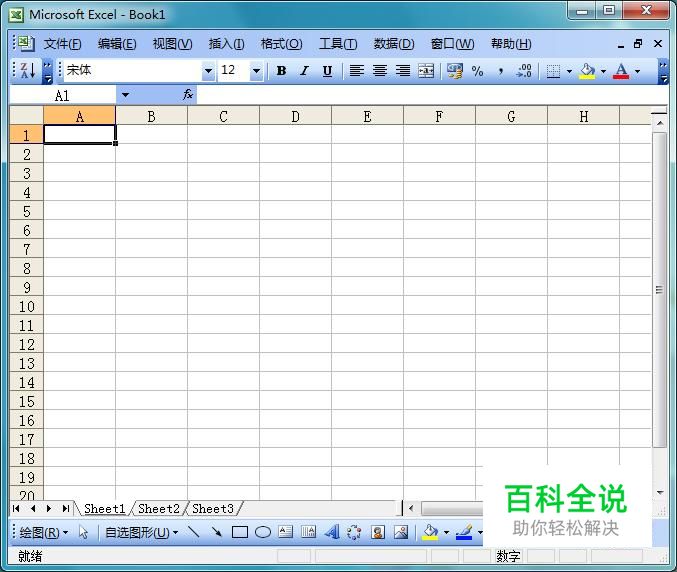Open the 格式(O) menu
This screenshot has width=677, height=572.
(281, 44)
